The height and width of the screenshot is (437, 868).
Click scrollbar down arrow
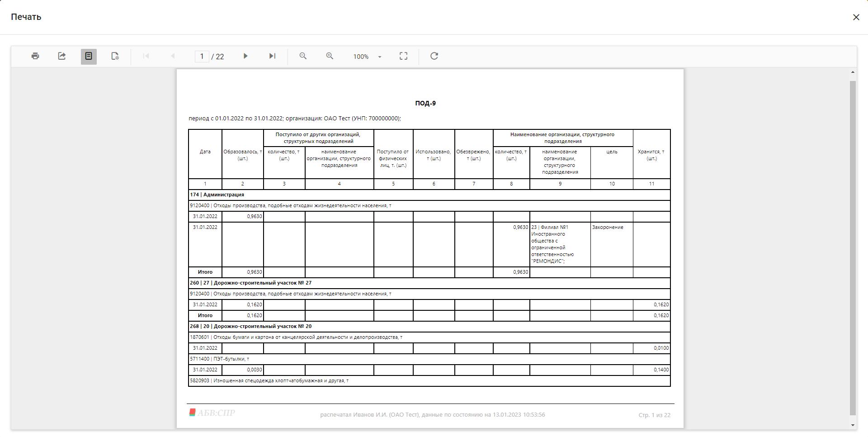[853, 425]
